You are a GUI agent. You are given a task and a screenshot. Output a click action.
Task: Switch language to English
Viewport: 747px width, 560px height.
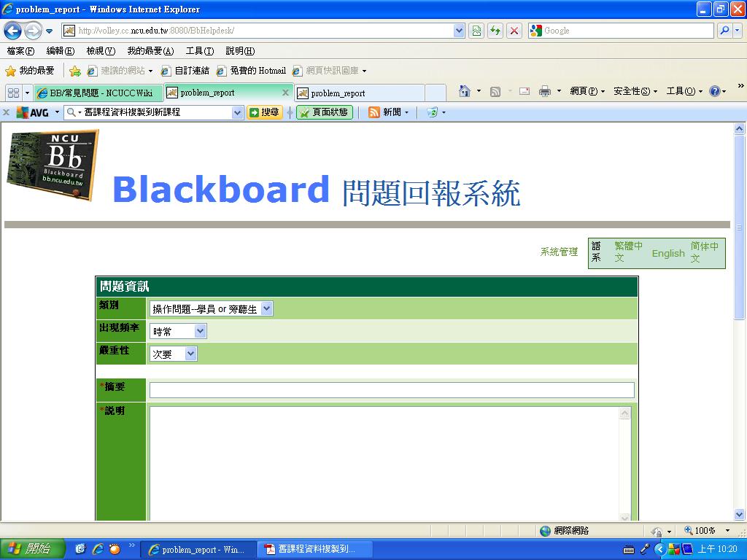667,253
